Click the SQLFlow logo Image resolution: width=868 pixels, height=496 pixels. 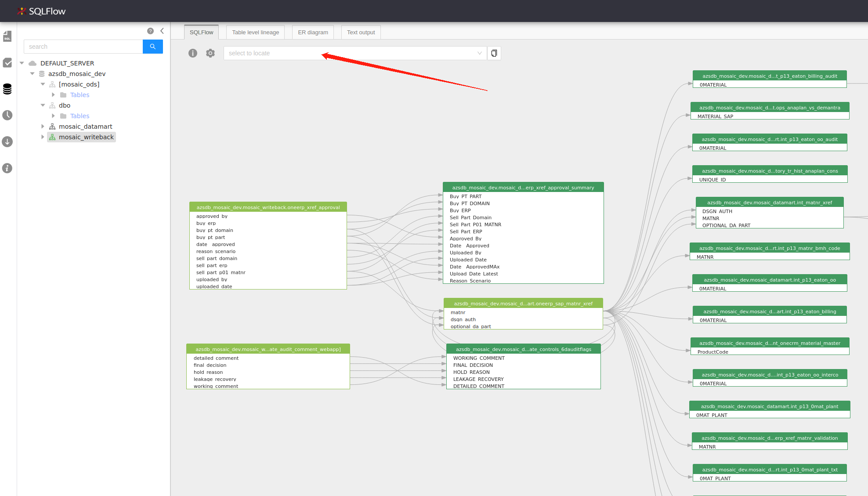coord(42,11)
